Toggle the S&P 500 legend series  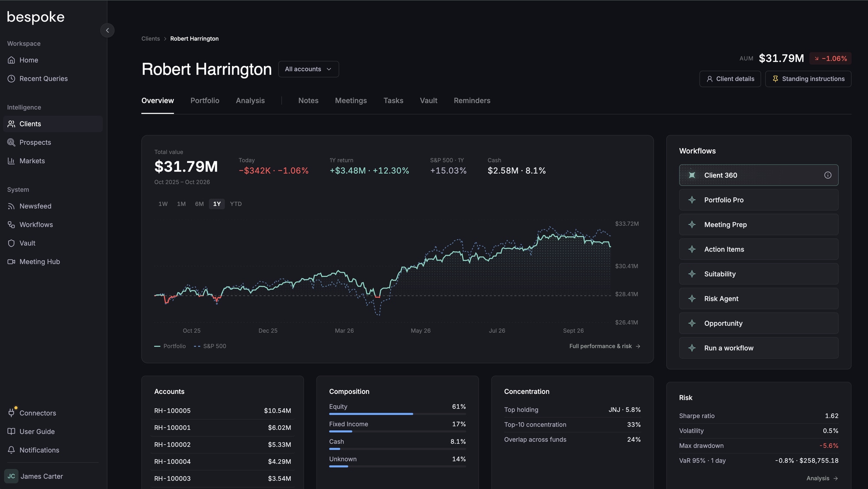(210, 346)
